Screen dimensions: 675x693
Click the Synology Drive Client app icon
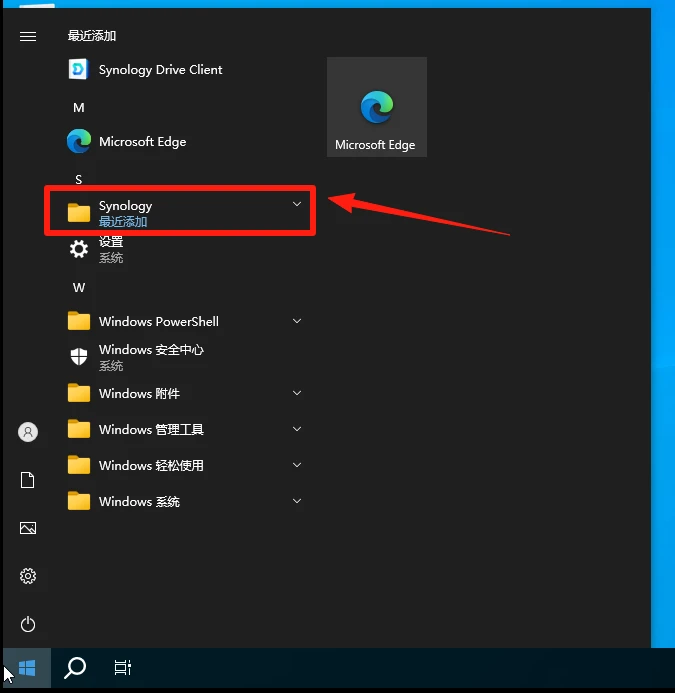click(x=79, y=69)
